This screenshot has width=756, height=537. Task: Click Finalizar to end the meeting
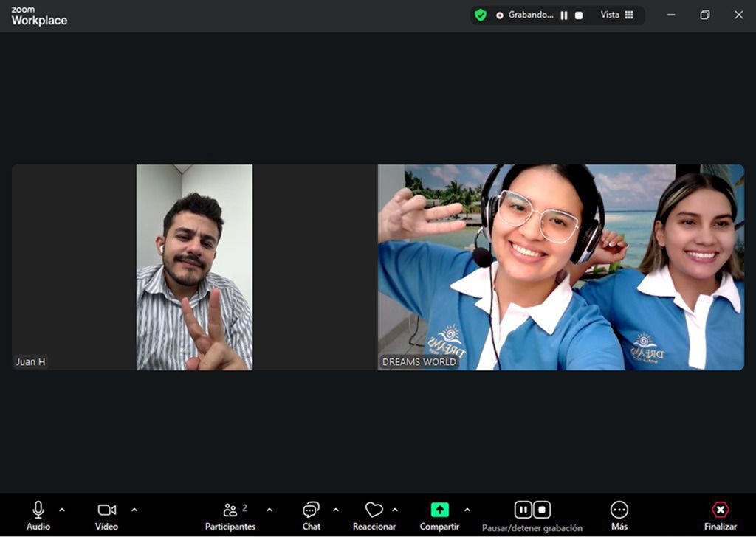(720, 514)
